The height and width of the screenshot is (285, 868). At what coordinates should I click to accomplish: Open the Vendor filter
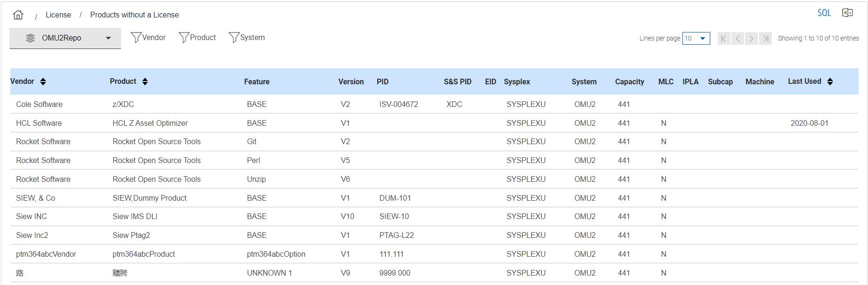pos(148,37)
